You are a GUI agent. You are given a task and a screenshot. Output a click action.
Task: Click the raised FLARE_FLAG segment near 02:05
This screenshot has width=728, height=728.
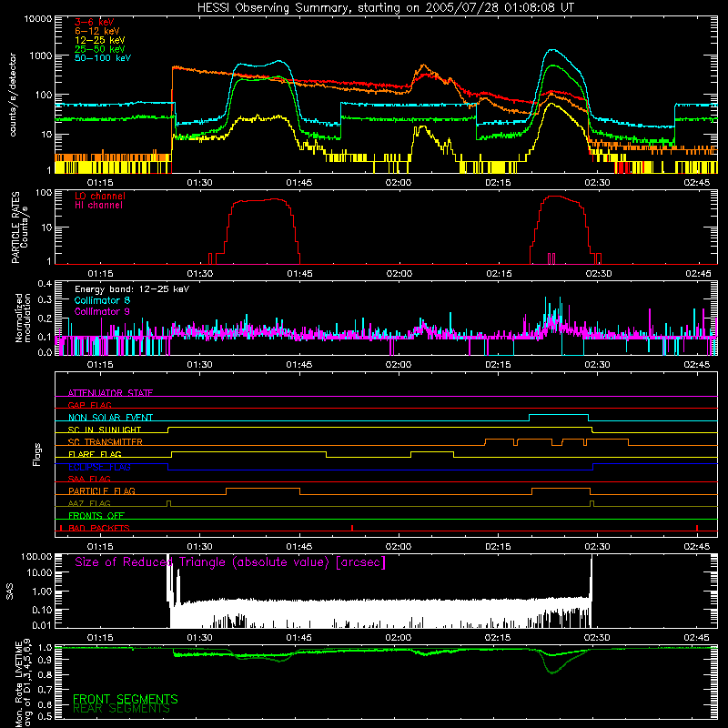[432, 451]
